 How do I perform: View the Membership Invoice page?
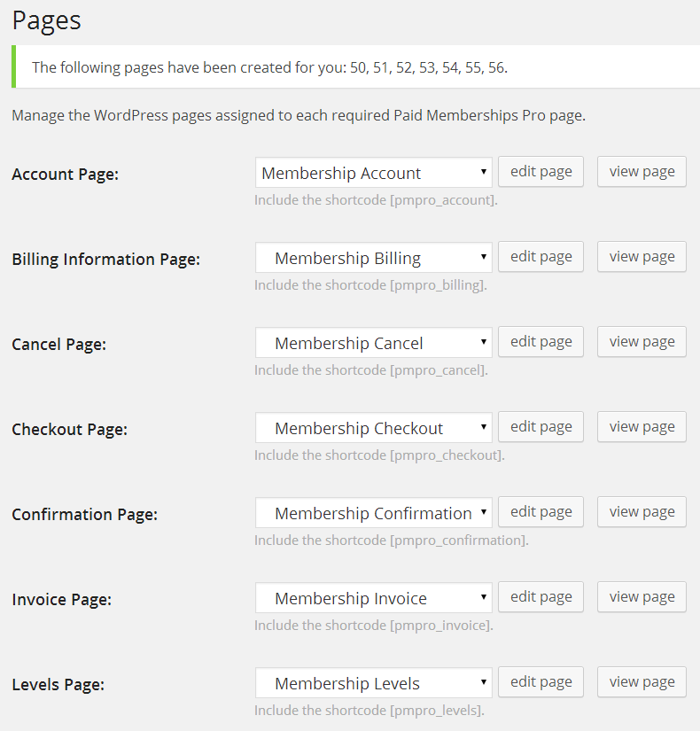coord(641,596)
